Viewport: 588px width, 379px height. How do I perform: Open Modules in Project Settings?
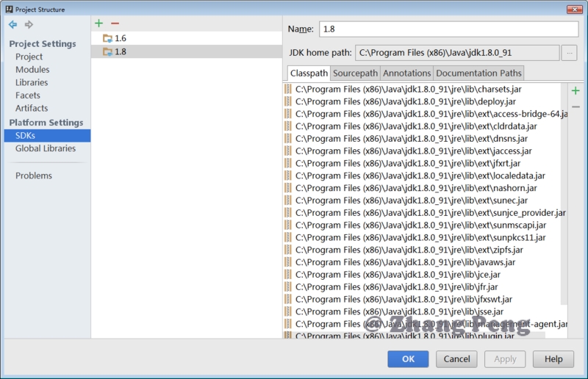tap(32, 70)
